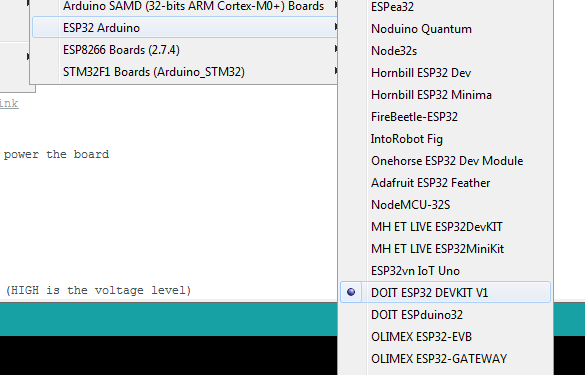Image resolution: width=585 pixels, height=375 pixels.
Task: Choose Adafruit ESP32 Feather board
Action: pos(445,183)
